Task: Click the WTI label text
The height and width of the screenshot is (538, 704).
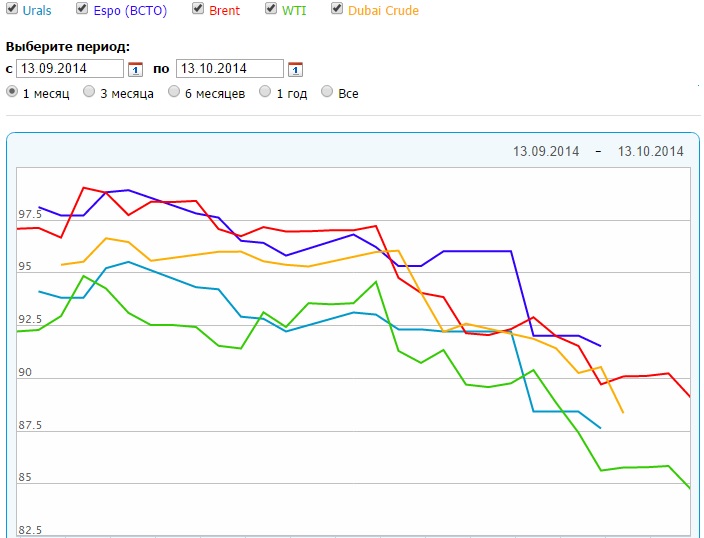Action: (294, 10)
